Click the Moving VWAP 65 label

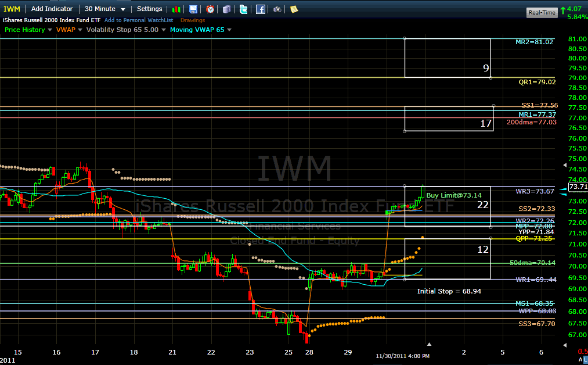(x=197, y=30)
